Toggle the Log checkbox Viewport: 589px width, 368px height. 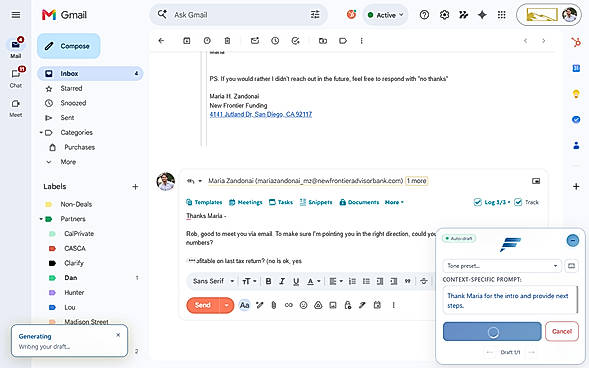[x=478, y=202]
